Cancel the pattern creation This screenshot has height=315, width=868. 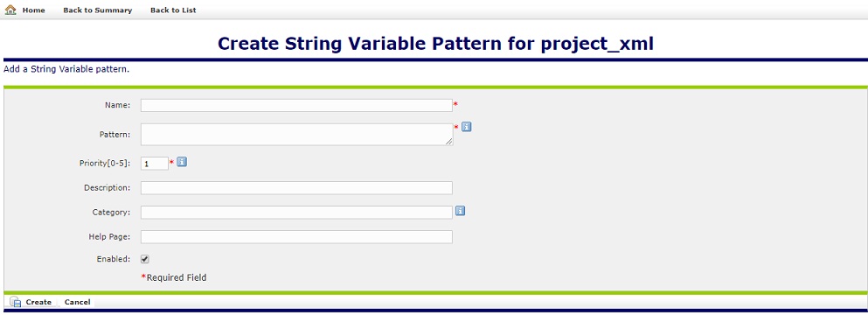click(78, 302)
